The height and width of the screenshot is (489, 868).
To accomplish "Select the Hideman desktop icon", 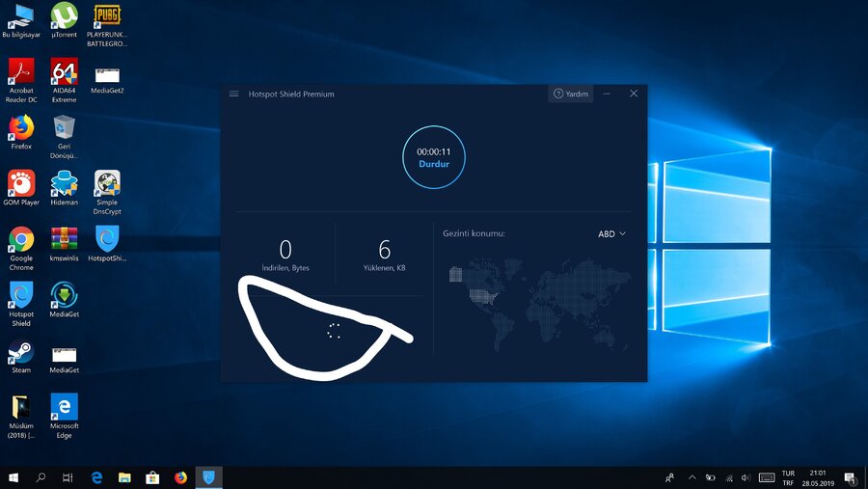I will point(65,188).
